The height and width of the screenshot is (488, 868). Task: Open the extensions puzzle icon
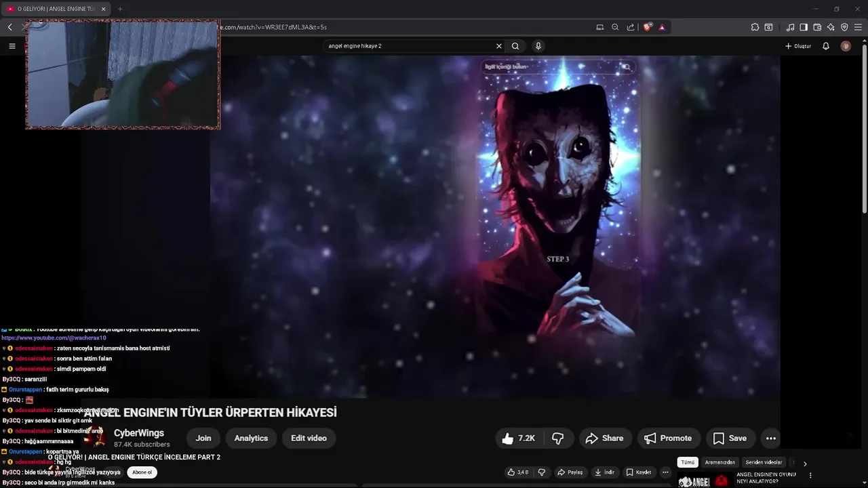coord(755,27)
